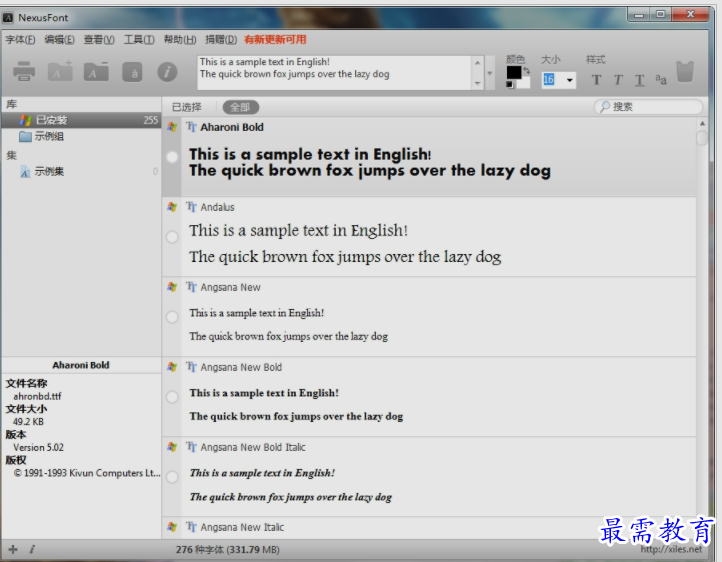Image resolution: width=722 pixels, height=562 pixels.
Task: Click the Version 5.02 text
Action: (38, 447)
